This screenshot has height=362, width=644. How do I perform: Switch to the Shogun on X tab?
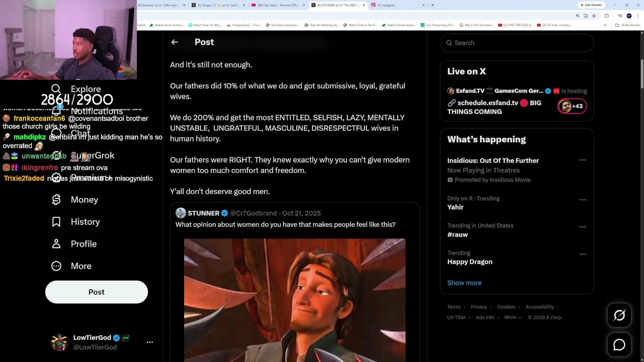(219, 5)
